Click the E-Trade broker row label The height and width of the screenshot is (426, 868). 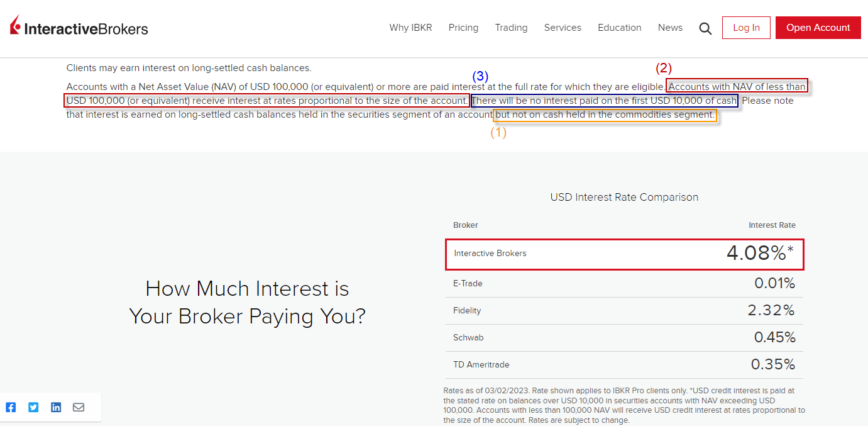pyautogui.click(x=468, y=284)
